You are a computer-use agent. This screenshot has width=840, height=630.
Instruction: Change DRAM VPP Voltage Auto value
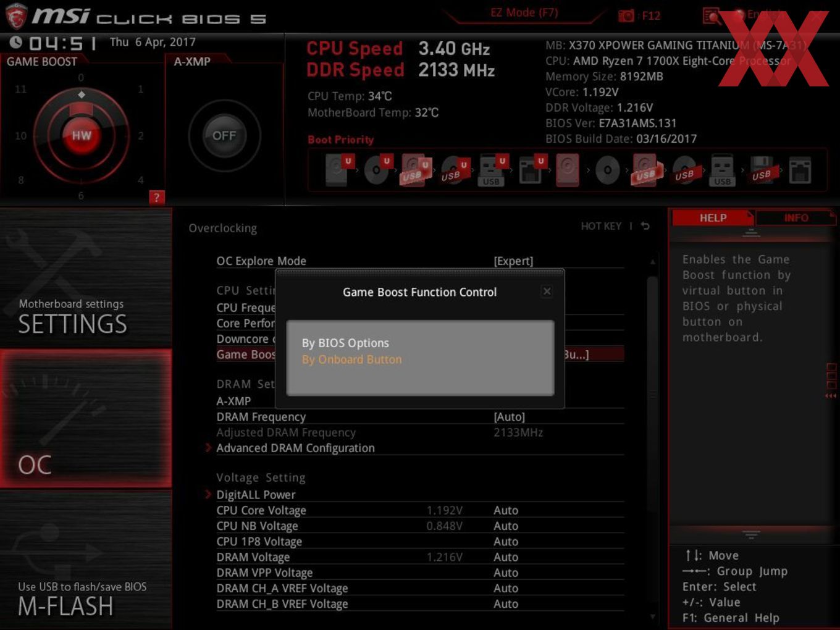[x=506, y=573]
